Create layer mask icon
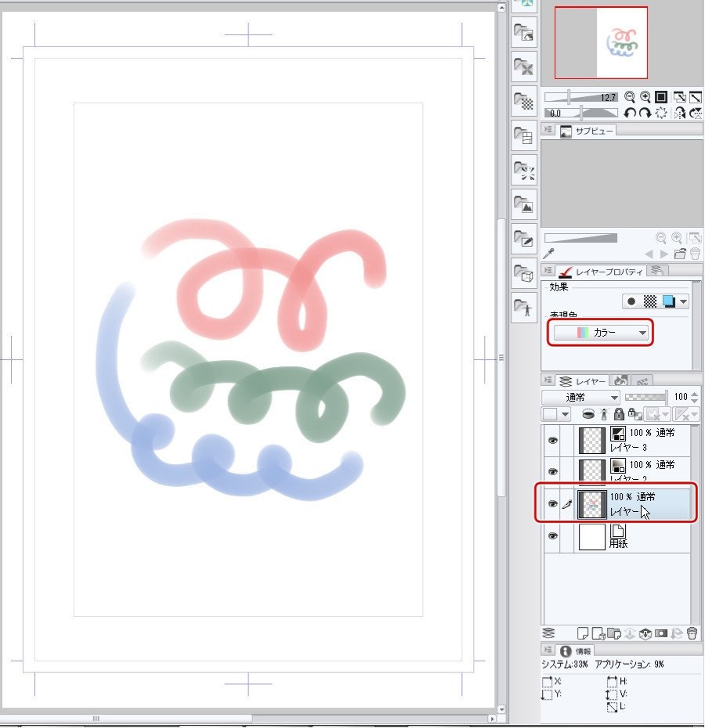The image size is (705, 728). (x=661, y=633)
